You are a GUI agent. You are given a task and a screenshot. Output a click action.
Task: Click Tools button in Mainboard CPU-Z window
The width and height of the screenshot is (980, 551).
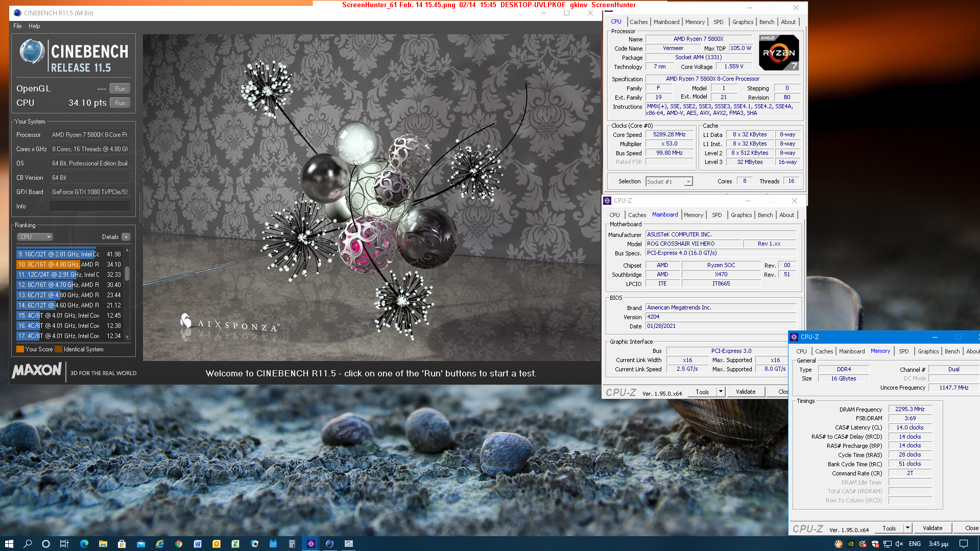click(702, 392)
